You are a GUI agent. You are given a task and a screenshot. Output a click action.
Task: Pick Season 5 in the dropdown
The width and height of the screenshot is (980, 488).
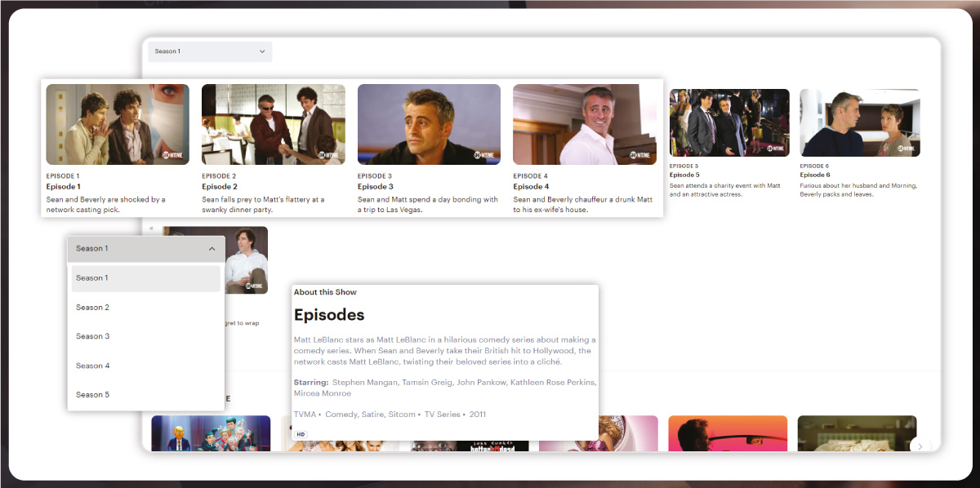point(145,395)
